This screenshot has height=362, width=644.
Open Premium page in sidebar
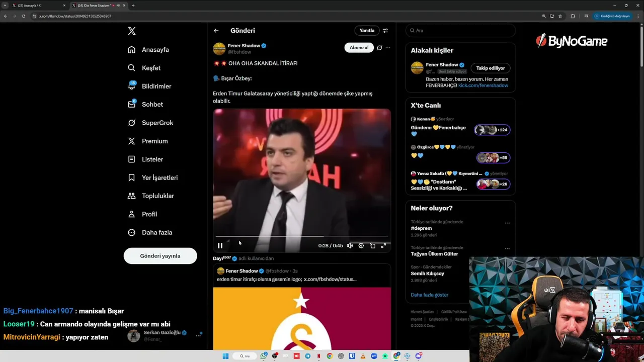point(148,141)
